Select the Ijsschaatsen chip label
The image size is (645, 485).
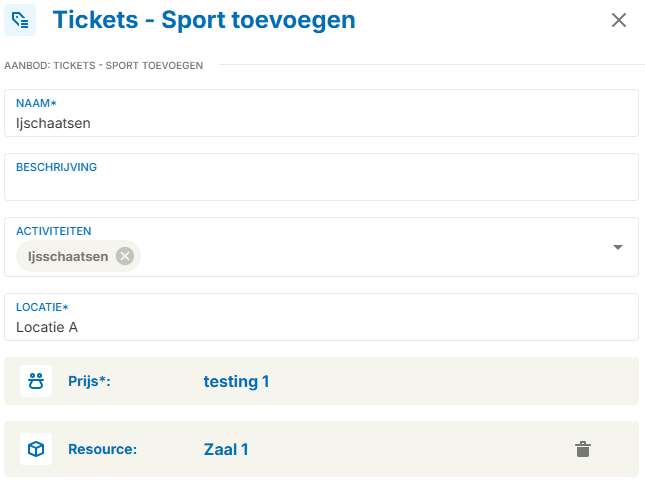[69, 256]
